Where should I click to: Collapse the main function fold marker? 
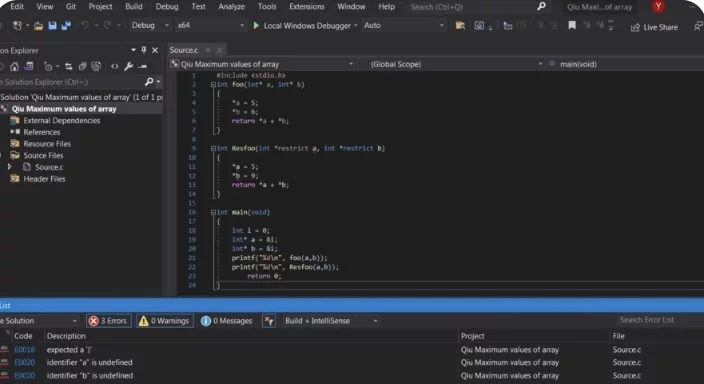click(x=213, y=212)
